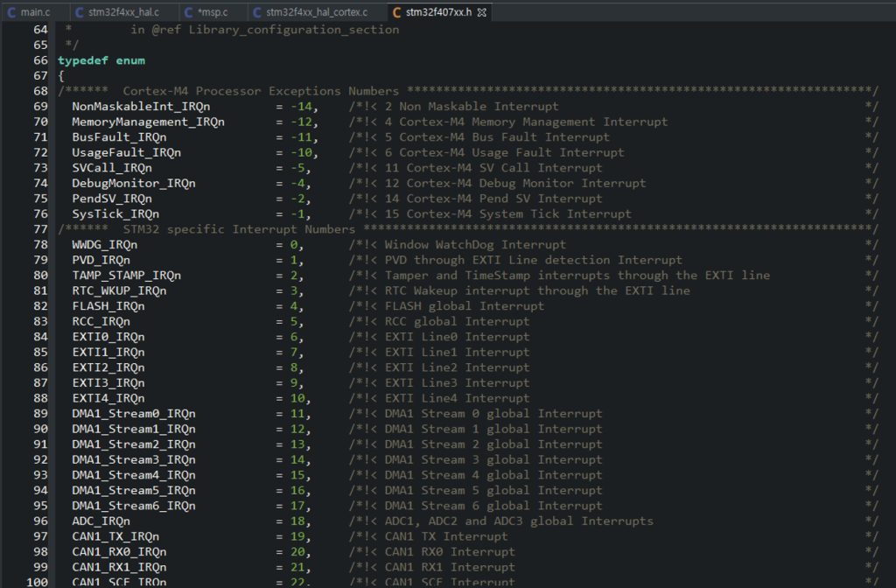Click comment 'FLASH global Interrupt'
This screenshot has width=896, height=588.
point(465,306)
